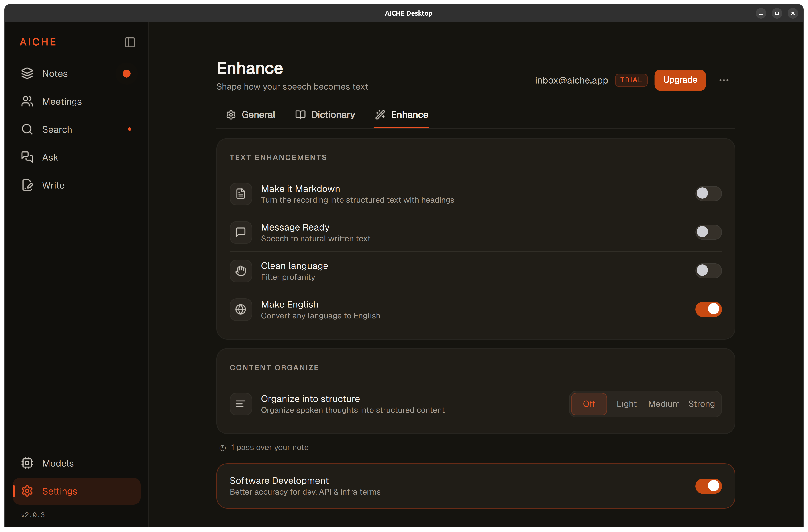Click the Organize into structure lines icon
The height and width of the screenshot is (532, 808).
pos(241,404)
